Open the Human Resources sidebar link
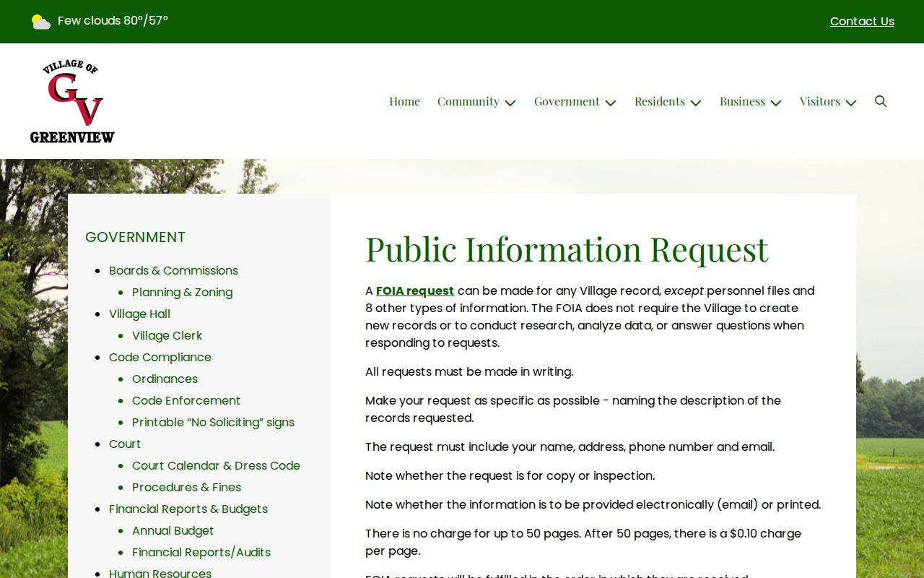Image resolution: width=924 pixels, height=578 pixels. click(x=160, y=572)
